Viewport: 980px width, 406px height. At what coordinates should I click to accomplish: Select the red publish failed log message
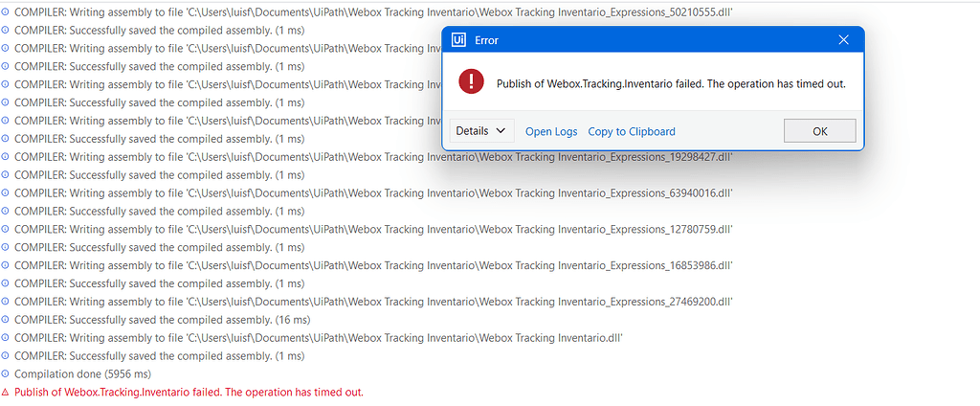click(x=189, y=393)
